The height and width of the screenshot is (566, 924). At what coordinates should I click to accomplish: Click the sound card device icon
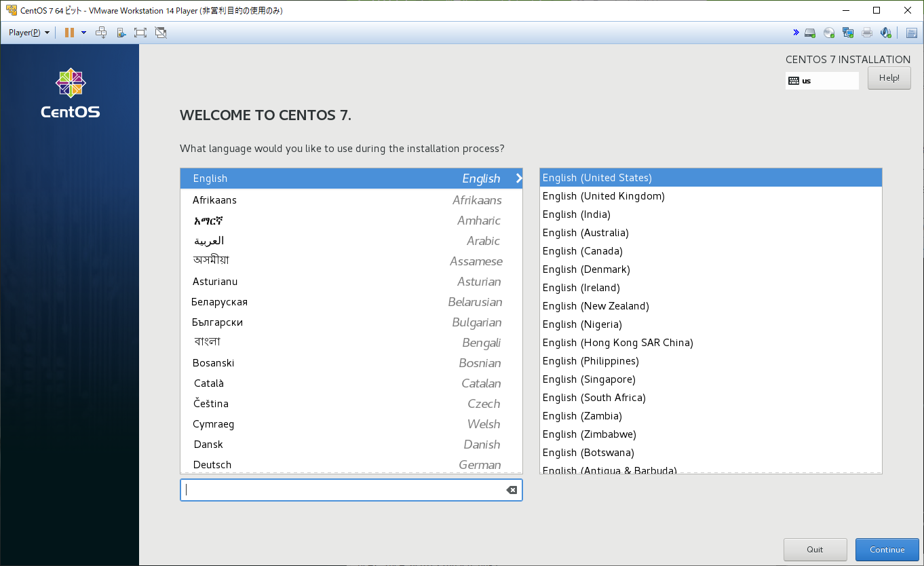coord(885,33)
